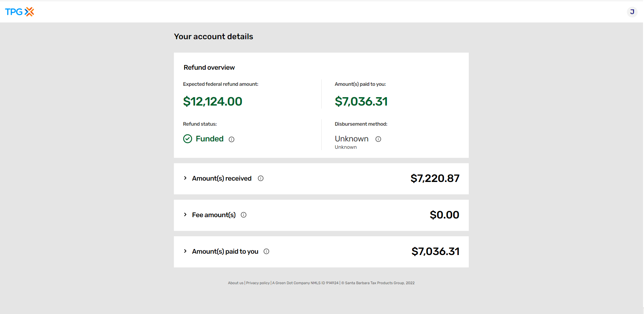Click the $7,036.31 paid amount
This screenshot has height=314, width=644.
361,101
